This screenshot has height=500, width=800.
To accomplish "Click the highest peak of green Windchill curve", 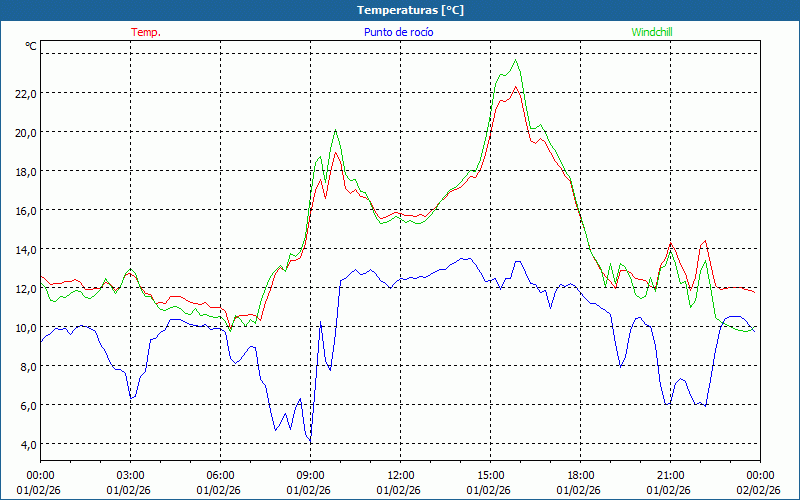I will click(x=516, y=60).
